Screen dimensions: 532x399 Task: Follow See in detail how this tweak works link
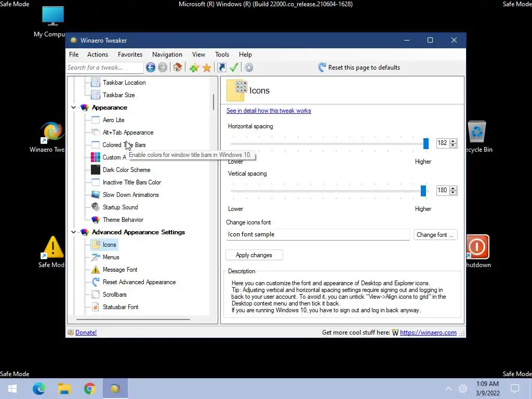269,111
